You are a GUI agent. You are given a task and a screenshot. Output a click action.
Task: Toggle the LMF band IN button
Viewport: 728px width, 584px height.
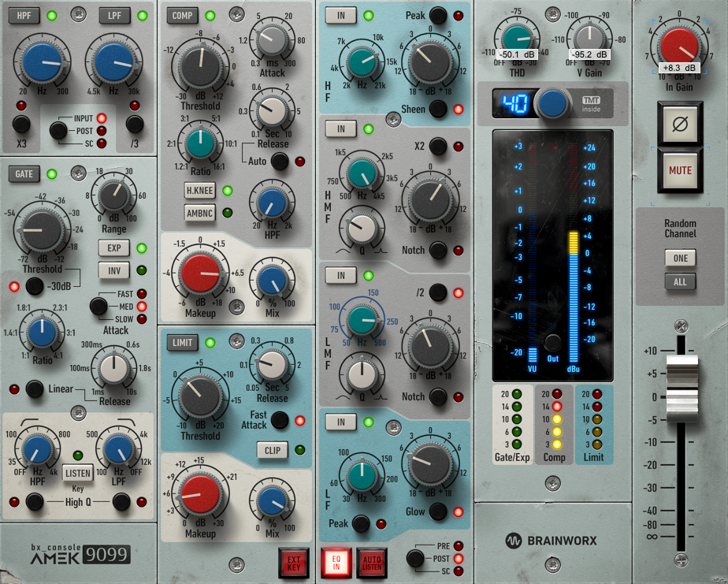[341, 276]
